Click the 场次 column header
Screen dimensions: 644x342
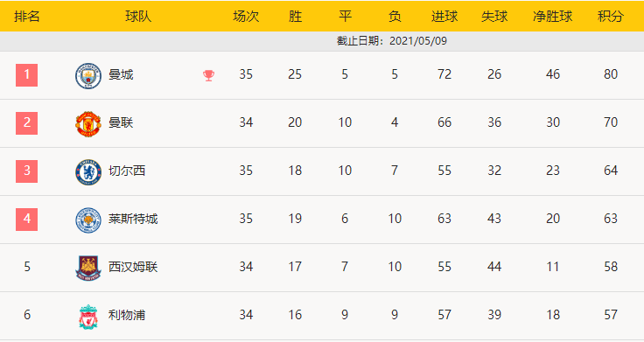tap(246, 16)
